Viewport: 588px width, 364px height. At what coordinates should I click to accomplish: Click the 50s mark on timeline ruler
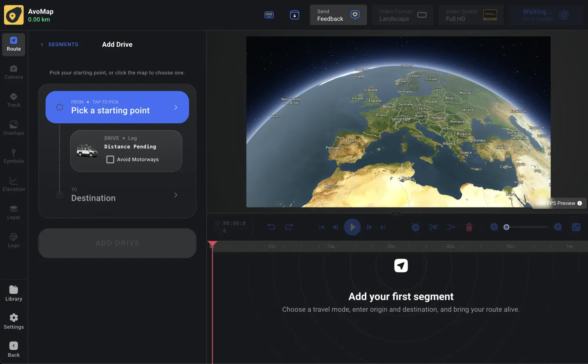pyautogui.click(x=510, y=246)
